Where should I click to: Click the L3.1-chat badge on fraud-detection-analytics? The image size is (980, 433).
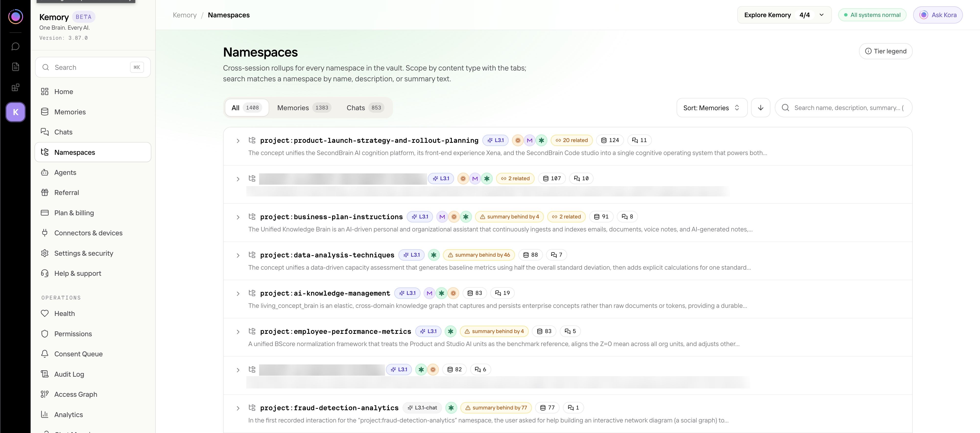pyautogui.click(x=422, y=408)
